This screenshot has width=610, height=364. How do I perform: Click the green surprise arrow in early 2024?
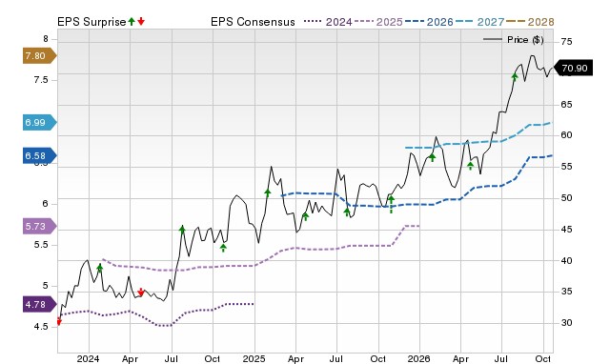[x=99, y=269]
